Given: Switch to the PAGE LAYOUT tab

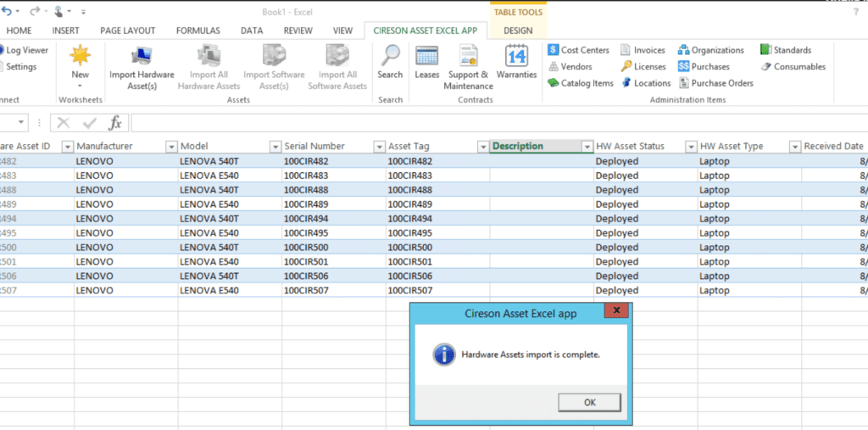Looking at the screenshot, I should coord(128,31).
